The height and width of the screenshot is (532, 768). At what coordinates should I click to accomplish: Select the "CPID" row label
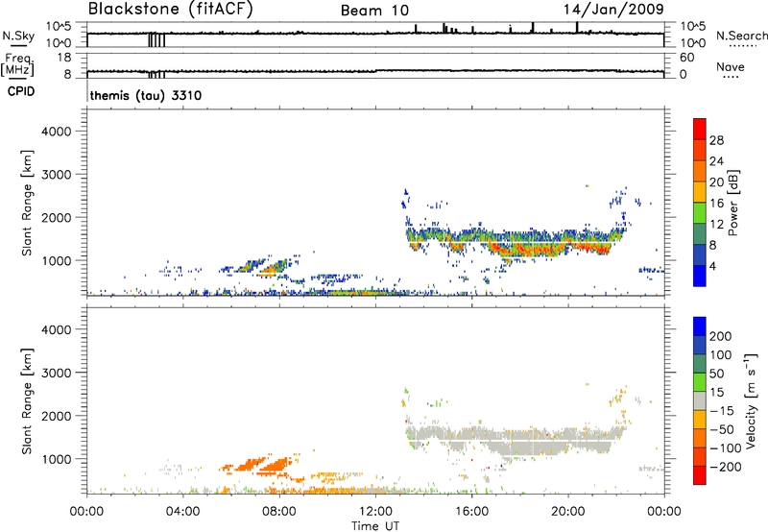tap(21, 91)
